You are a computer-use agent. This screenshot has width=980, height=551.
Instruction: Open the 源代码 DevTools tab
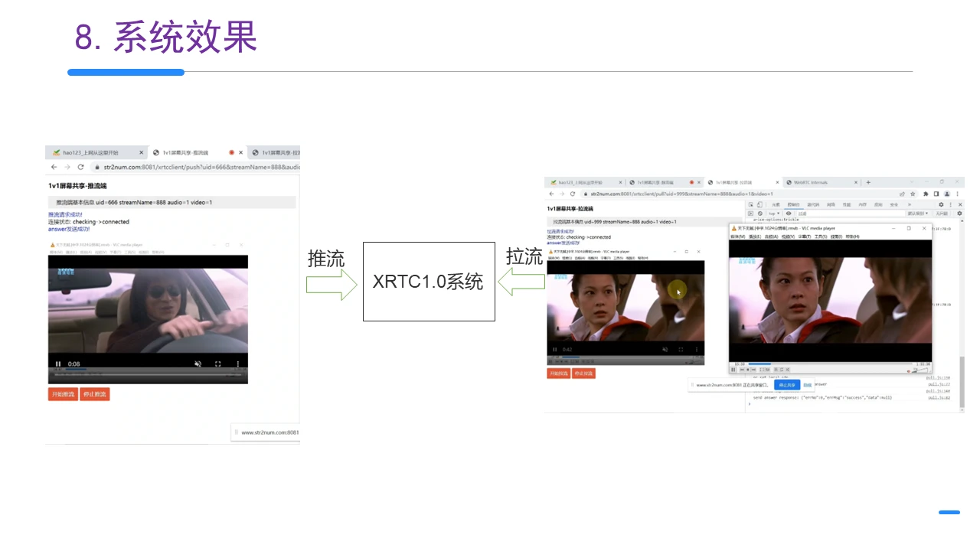pos(813,204)
